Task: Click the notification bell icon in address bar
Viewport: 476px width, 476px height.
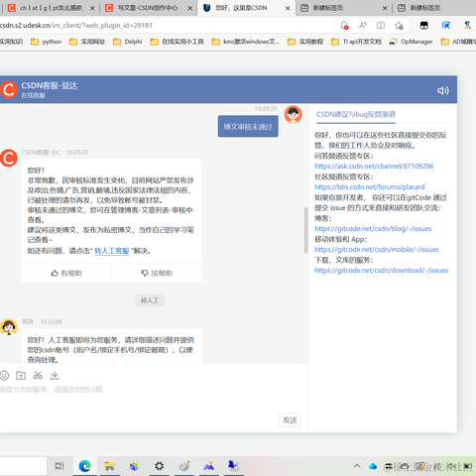Action: [344, 26]
